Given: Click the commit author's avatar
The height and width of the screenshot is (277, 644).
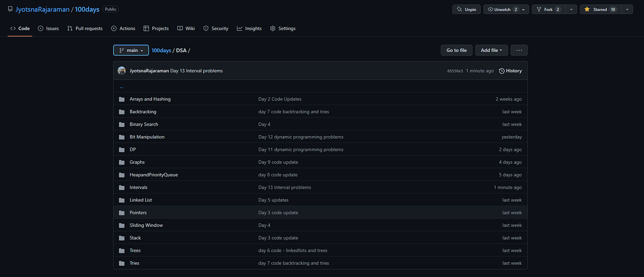Looking at the screenshot, I should click(x=121, y=70).
